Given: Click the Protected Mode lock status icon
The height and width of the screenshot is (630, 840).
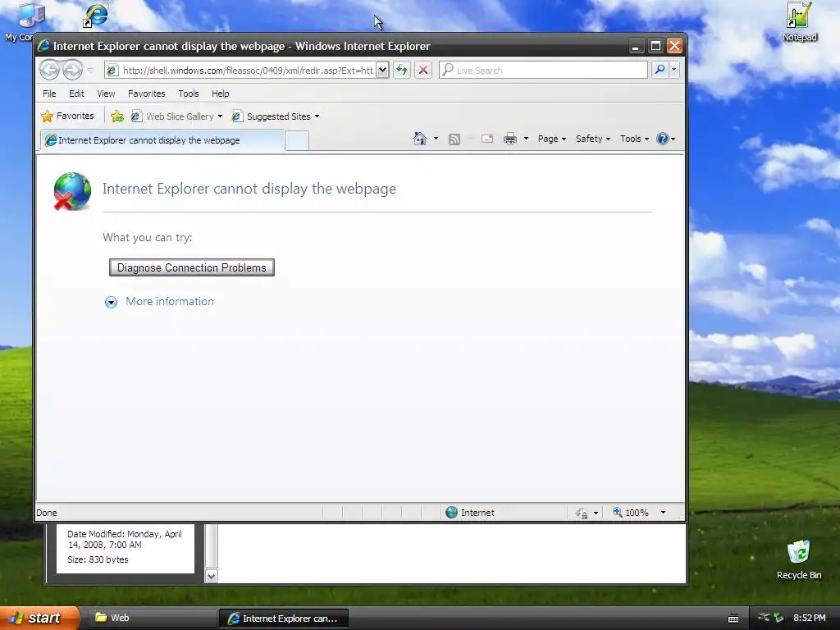Looking at the screenshot, I should [582, 514].
